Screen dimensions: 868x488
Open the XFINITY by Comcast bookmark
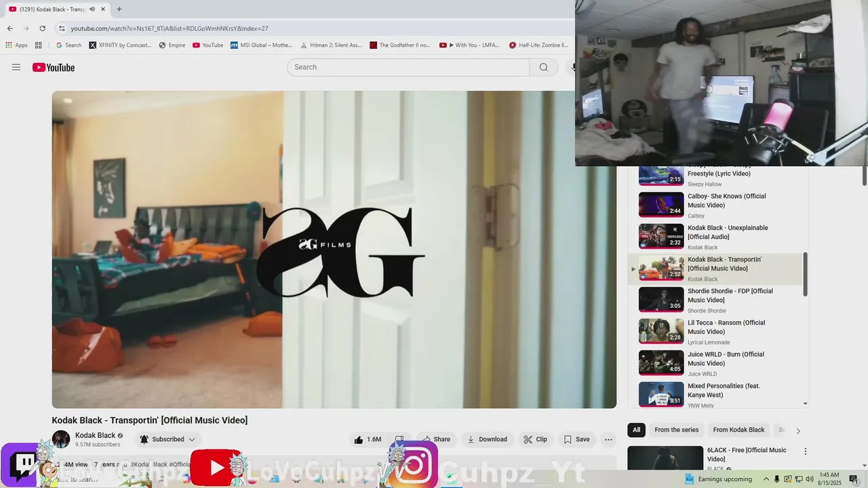(x=120, y=45)
